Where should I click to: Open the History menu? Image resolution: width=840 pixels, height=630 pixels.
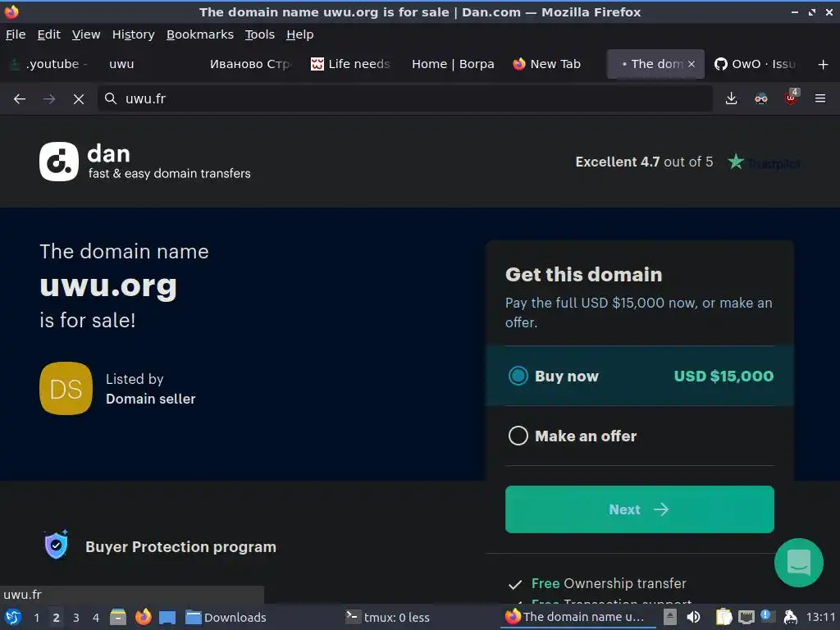click(134, 34)
